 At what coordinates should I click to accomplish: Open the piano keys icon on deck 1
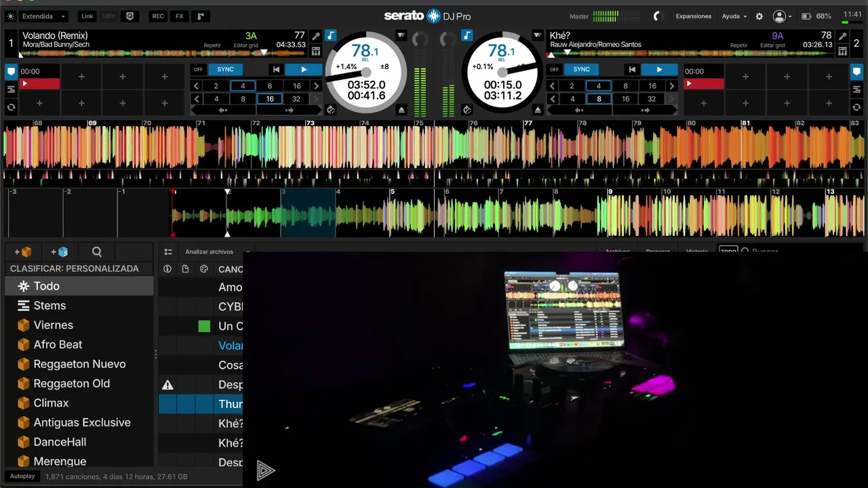coord(315,51)
